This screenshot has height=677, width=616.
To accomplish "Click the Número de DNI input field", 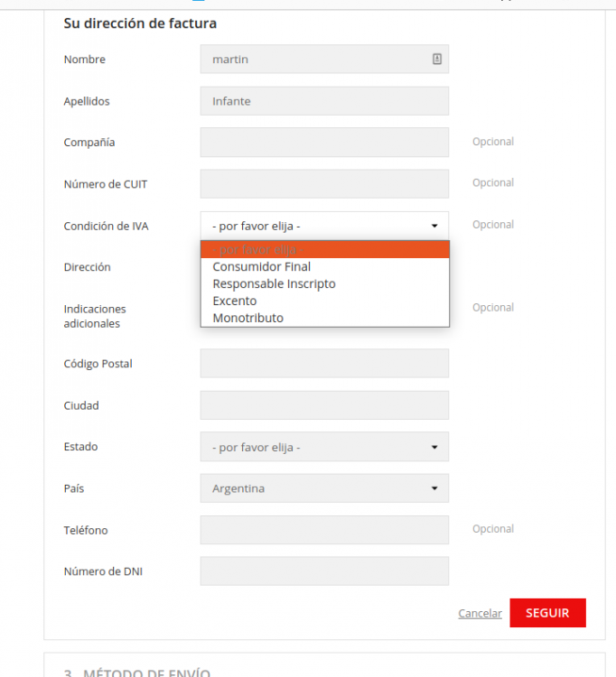I will 324,571.
